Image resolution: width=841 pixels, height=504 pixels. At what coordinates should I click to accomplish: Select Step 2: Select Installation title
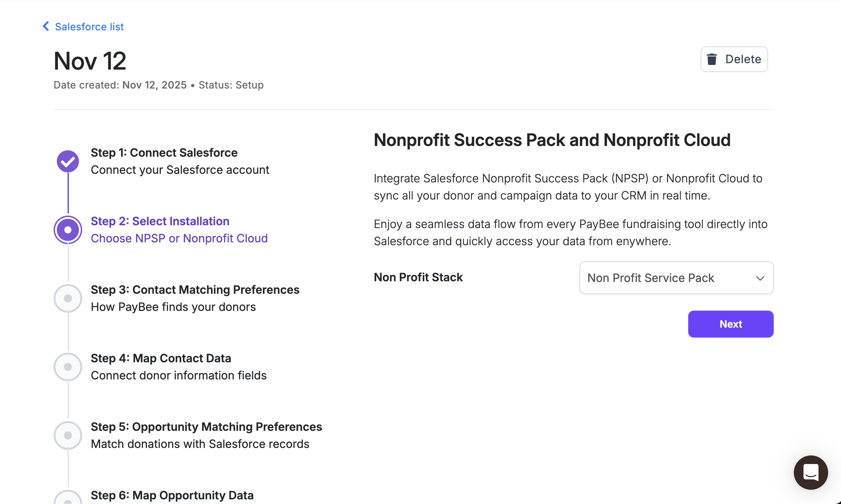pos(160,221)
